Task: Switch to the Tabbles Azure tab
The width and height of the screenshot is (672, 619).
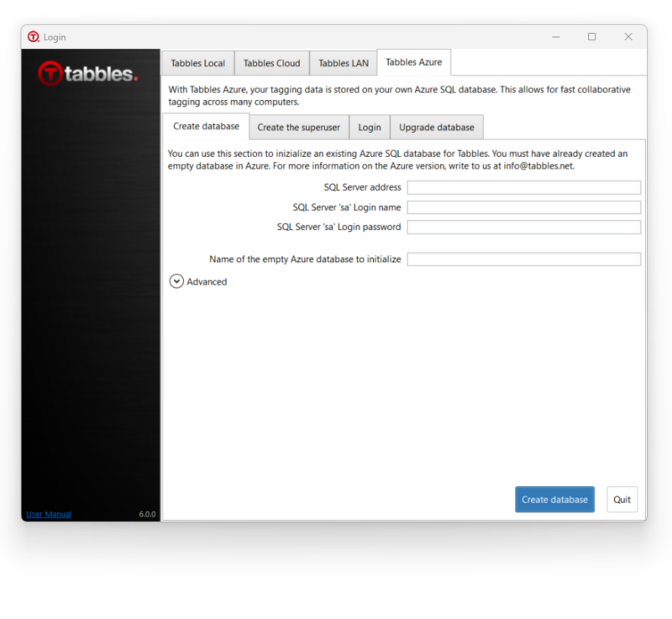Action: [413, 61]
